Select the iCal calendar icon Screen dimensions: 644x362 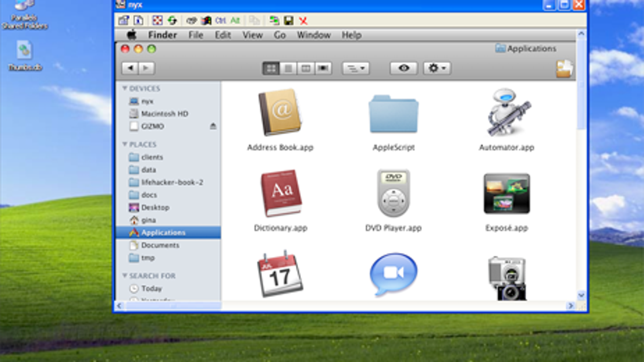pos(280,274)
